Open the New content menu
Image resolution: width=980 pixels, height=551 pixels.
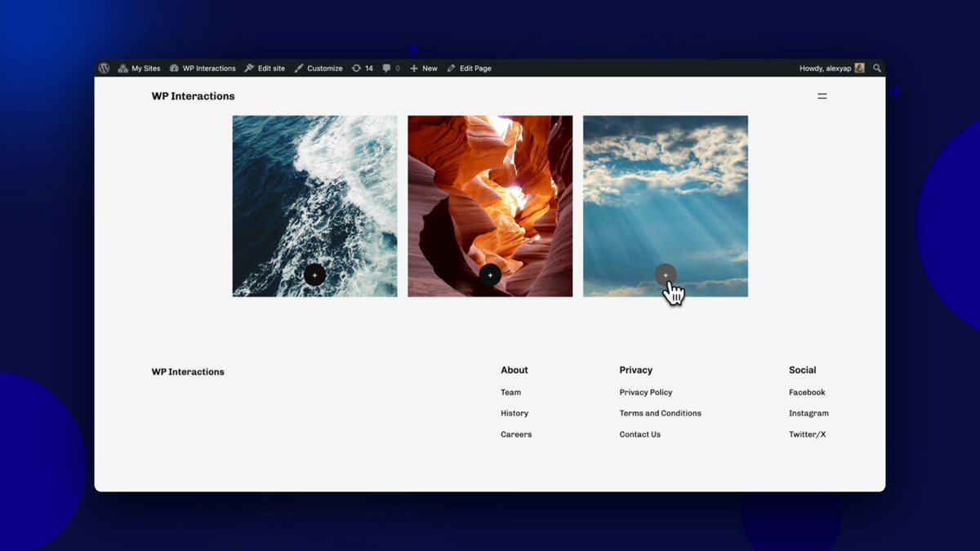click(423, 69)
